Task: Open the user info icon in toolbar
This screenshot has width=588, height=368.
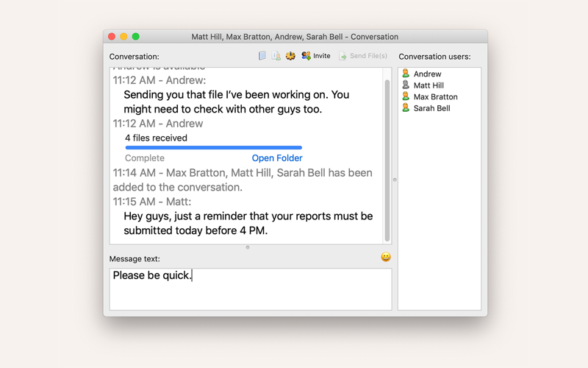Action: click(276, 56)
